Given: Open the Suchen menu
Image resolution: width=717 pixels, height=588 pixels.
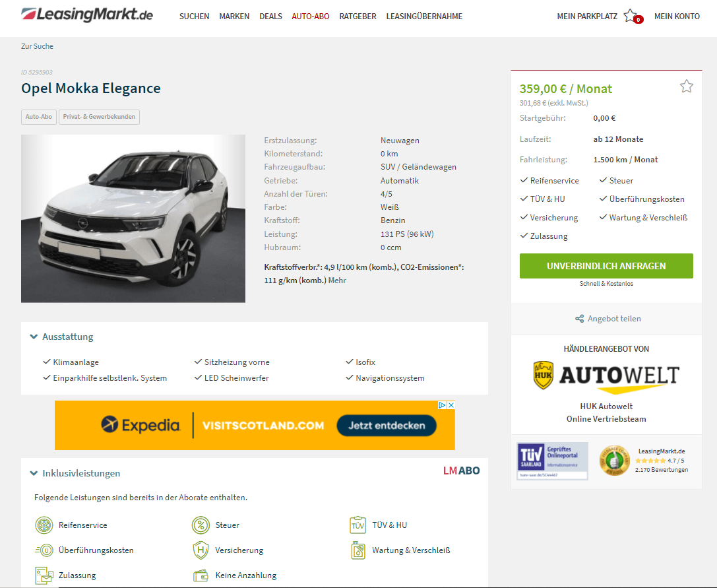Looking at the screenshot, I should [x=195, y=16].
